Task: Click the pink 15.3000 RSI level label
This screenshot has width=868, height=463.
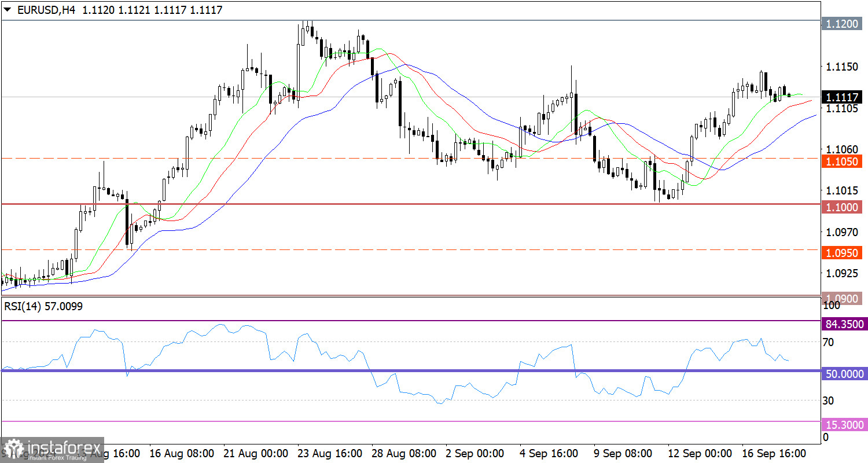Action: pyautogui.click(x=844, y=425)
